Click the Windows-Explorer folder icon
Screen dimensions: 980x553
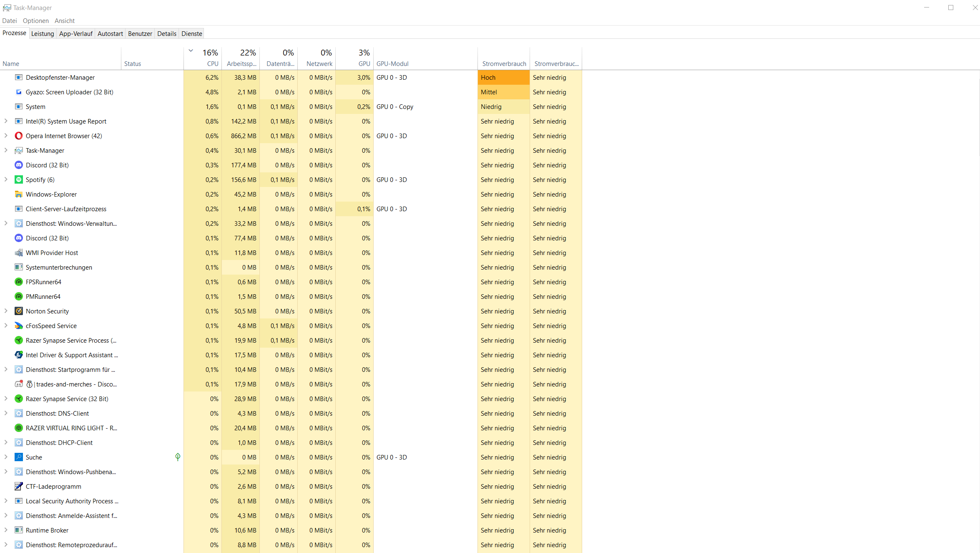[19, 194]
